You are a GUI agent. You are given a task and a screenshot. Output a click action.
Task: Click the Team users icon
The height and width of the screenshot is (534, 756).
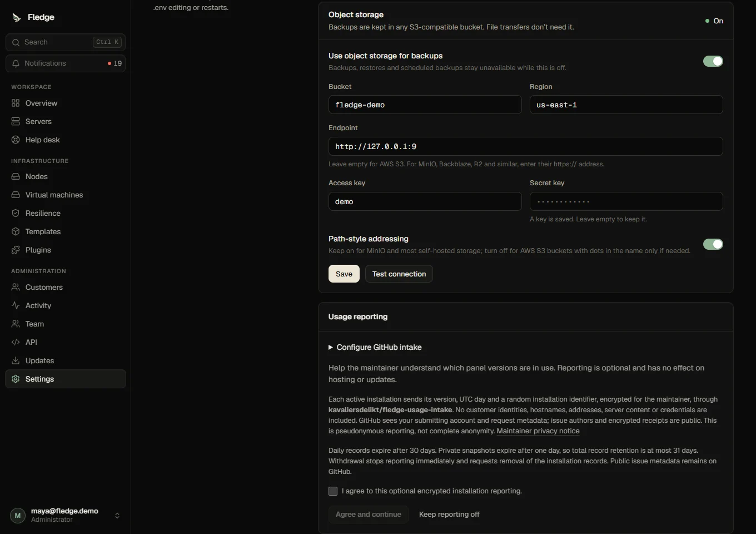point(16,324)
